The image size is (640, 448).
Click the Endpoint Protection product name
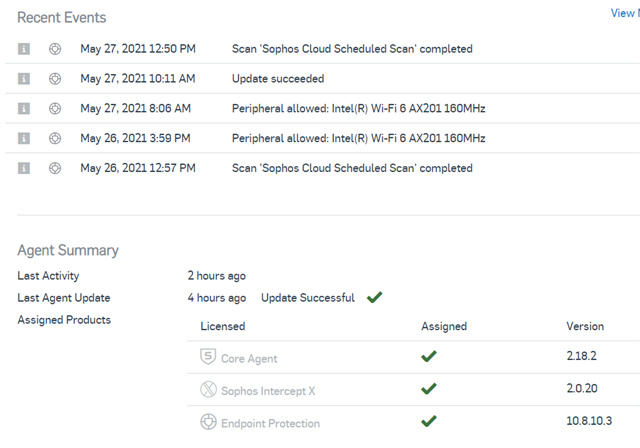click(270, 424)
